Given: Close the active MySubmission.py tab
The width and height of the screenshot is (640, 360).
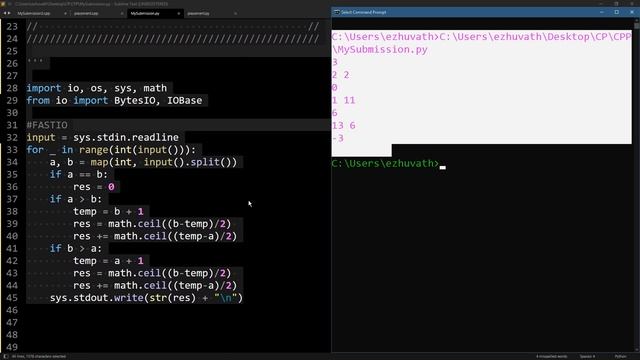Looking at the screenshot, I should [x=178, y=13].
